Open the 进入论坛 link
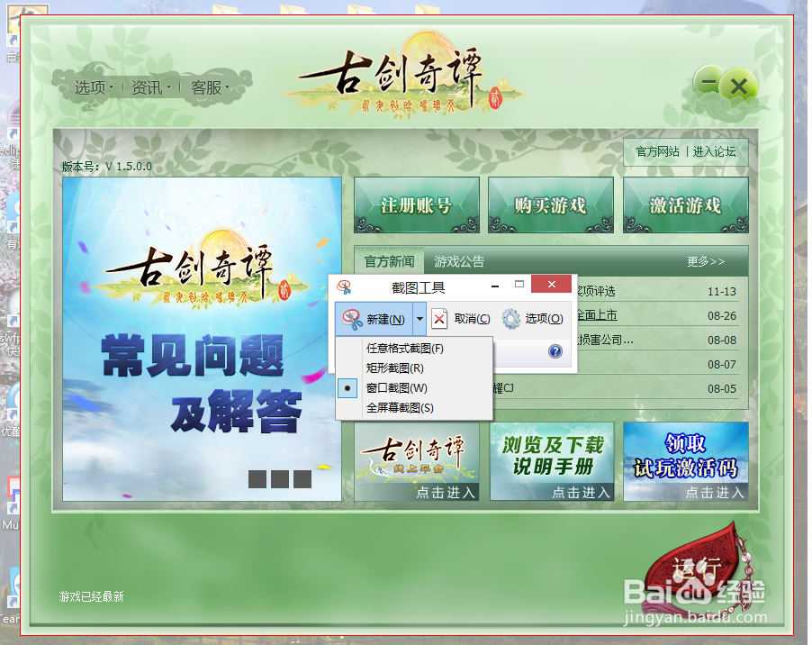The height and width of the screenshot is (645, 812). (x=714, y=151)
